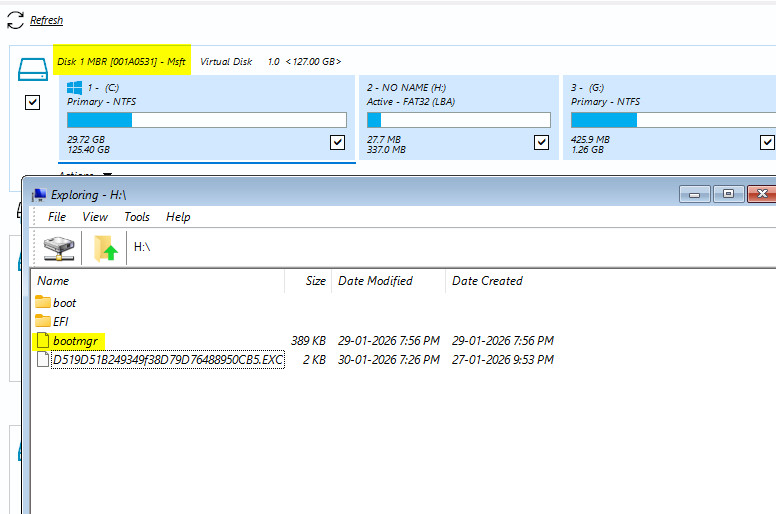
Task: Open the Help menu
Action: [x=178, y=217]
